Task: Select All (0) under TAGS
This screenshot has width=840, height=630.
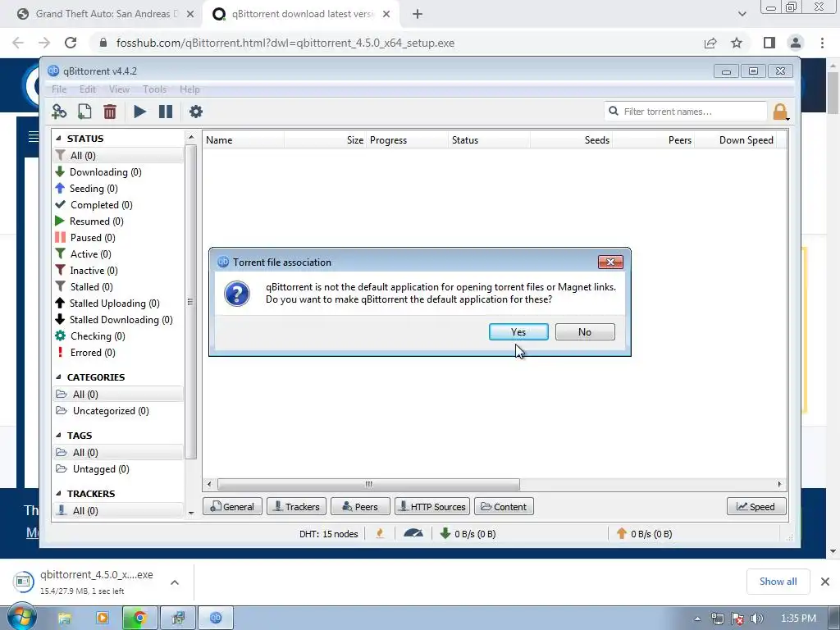Action: point(118,453)
